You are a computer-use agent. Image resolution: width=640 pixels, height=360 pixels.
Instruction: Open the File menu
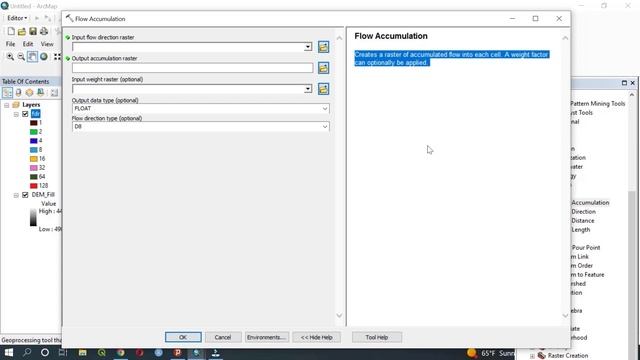pyautogui.click(x=10, y=44)
